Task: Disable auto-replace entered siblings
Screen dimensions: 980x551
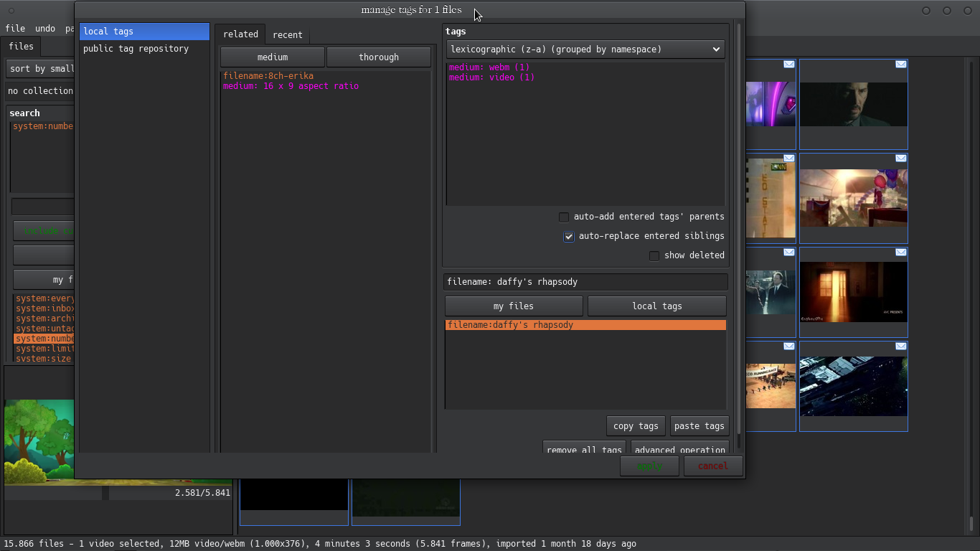Action: 569,236
